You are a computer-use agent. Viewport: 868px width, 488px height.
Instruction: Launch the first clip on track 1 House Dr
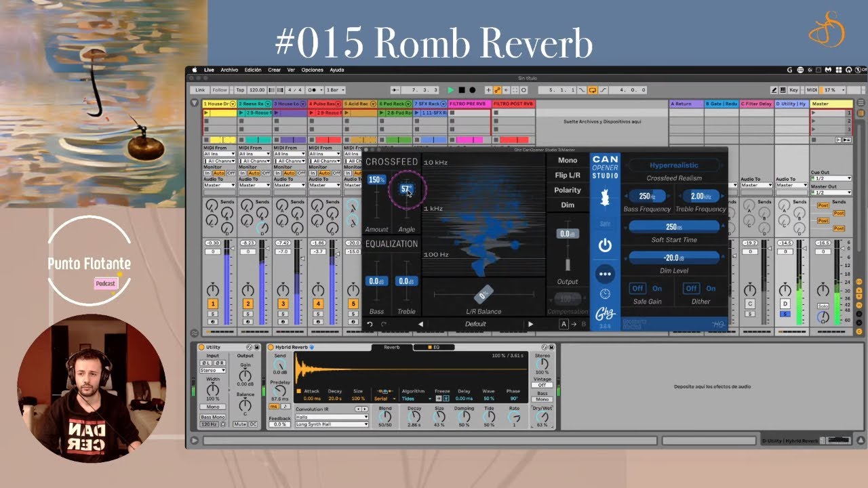pos(207,113)
